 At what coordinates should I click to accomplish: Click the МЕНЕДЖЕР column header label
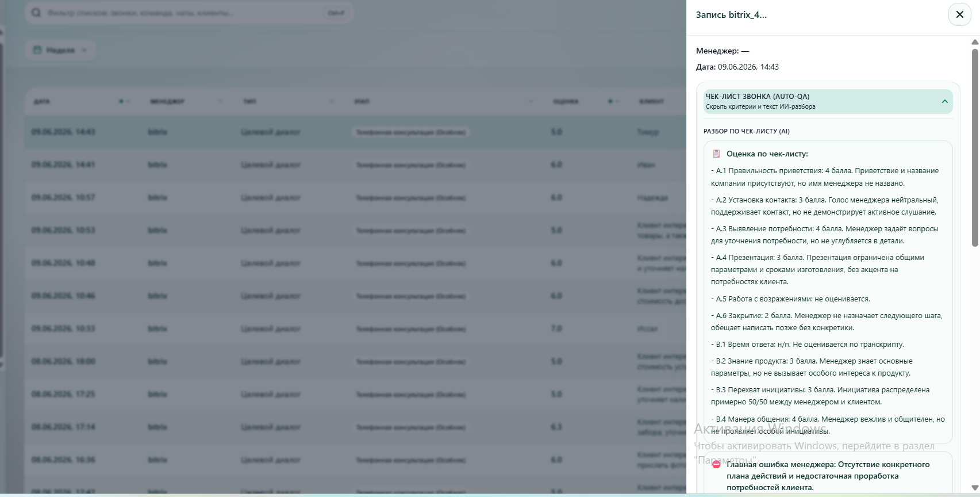coord(167,101)
